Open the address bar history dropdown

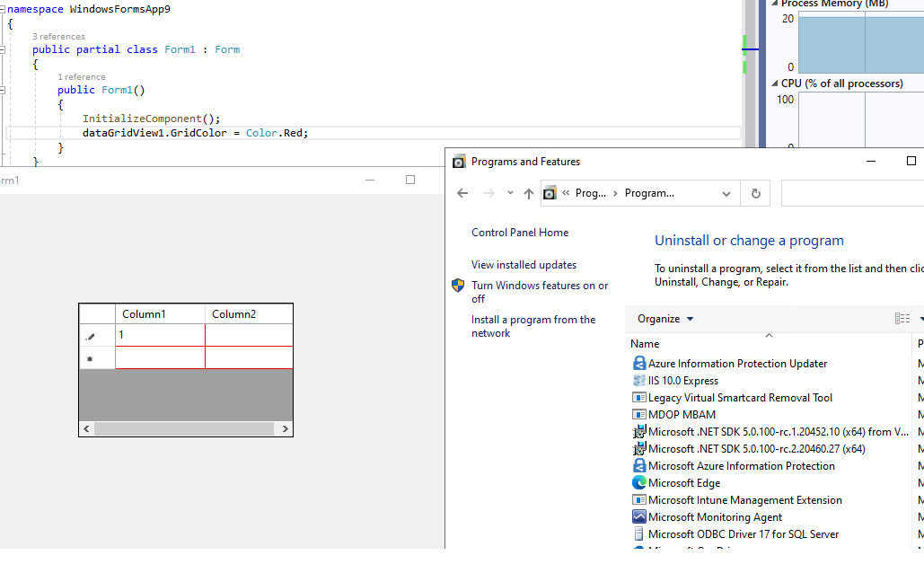[x=726, y=193]
